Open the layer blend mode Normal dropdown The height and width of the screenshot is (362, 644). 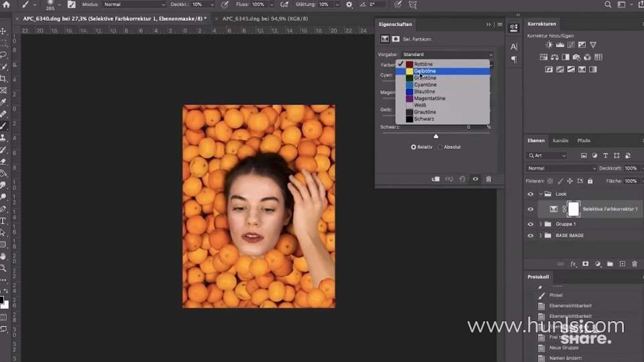click(x=561, y=168)
